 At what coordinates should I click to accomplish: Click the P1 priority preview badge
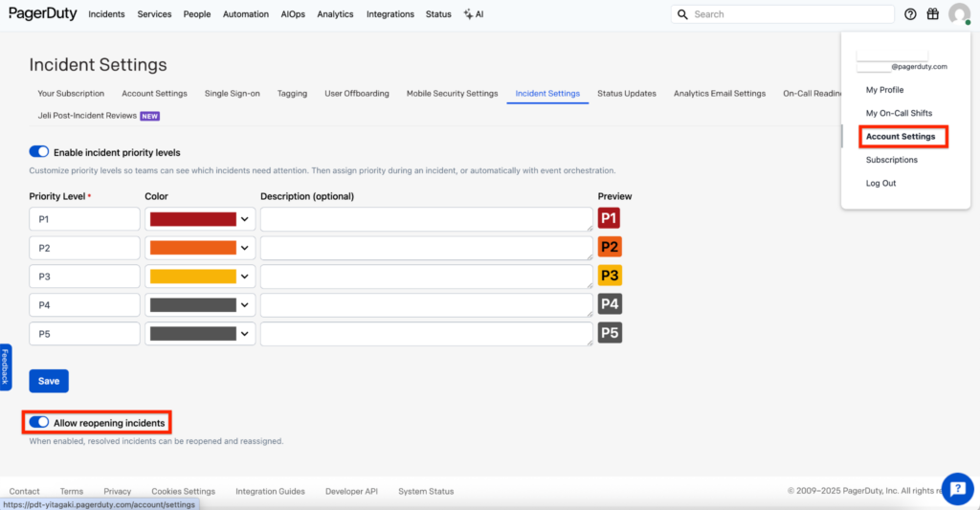pos(610,219)
